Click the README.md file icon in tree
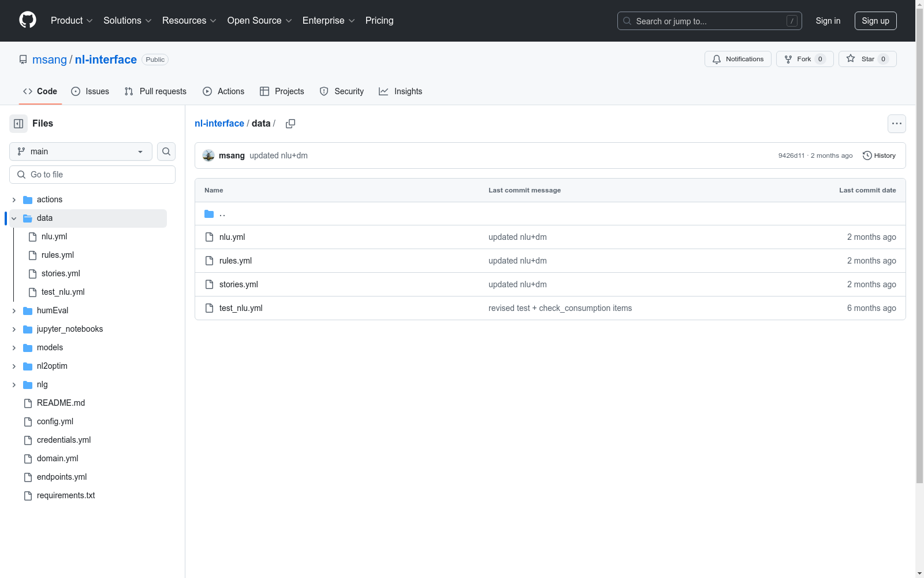Screen dimensions: 924x578 (x=28, y=403)
